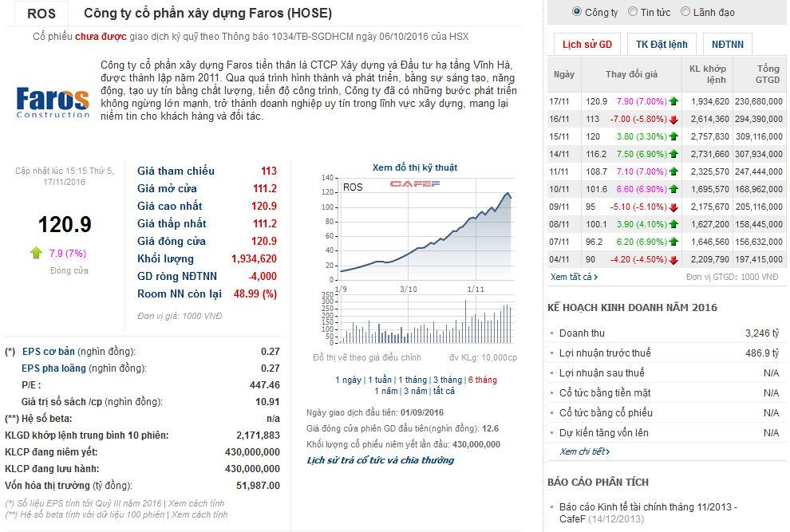The height and width of the screenshot is (532, 790).
Task: Click Xem cách tính link for beta note
Action: coord(199,515)
